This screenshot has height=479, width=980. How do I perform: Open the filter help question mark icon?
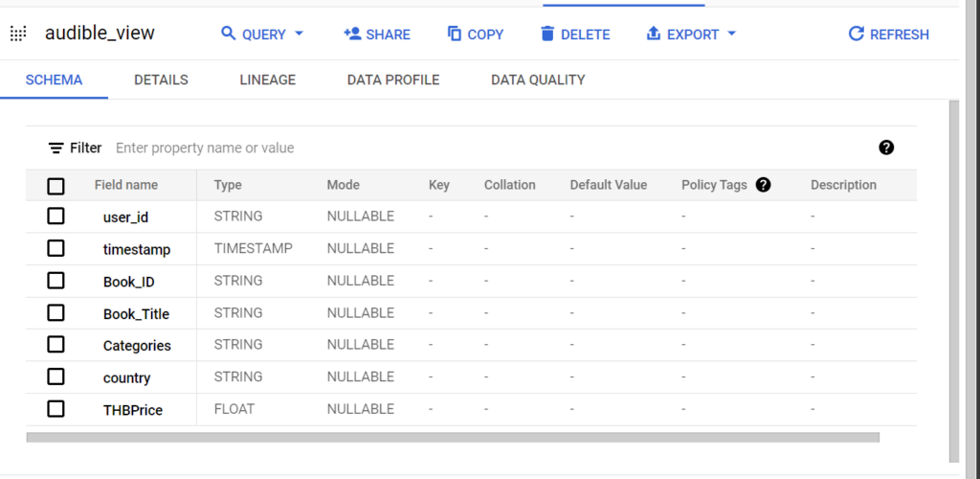[x=885, y=148]
